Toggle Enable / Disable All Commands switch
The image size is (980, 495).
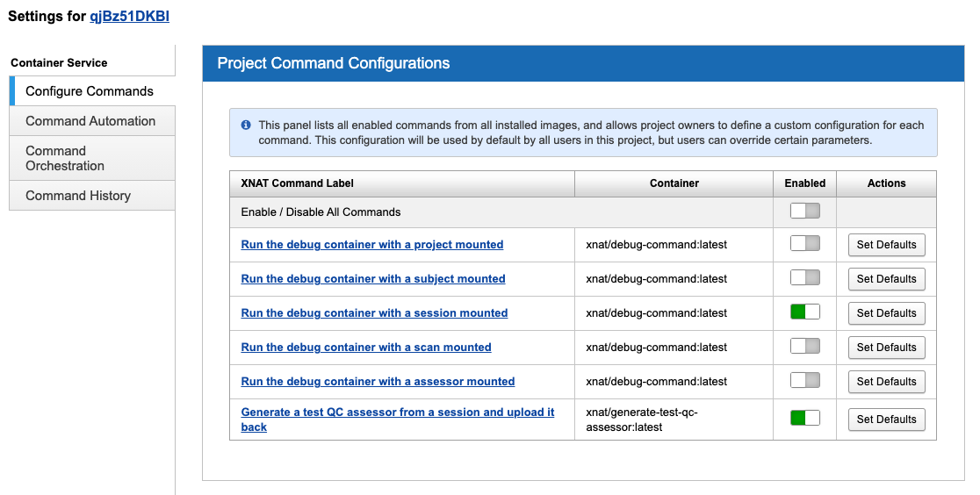point(804,212)
